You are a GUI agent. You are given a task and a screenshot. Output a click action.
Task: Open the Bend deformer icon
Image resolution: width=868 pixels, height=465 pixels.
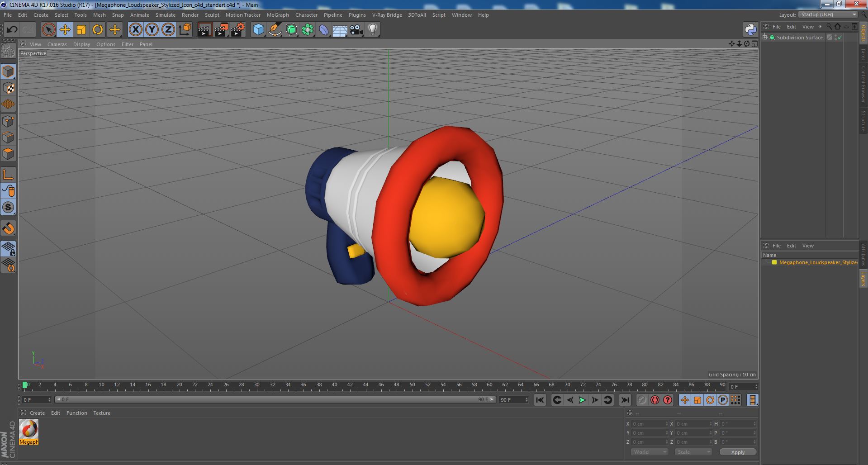[324, 30]
